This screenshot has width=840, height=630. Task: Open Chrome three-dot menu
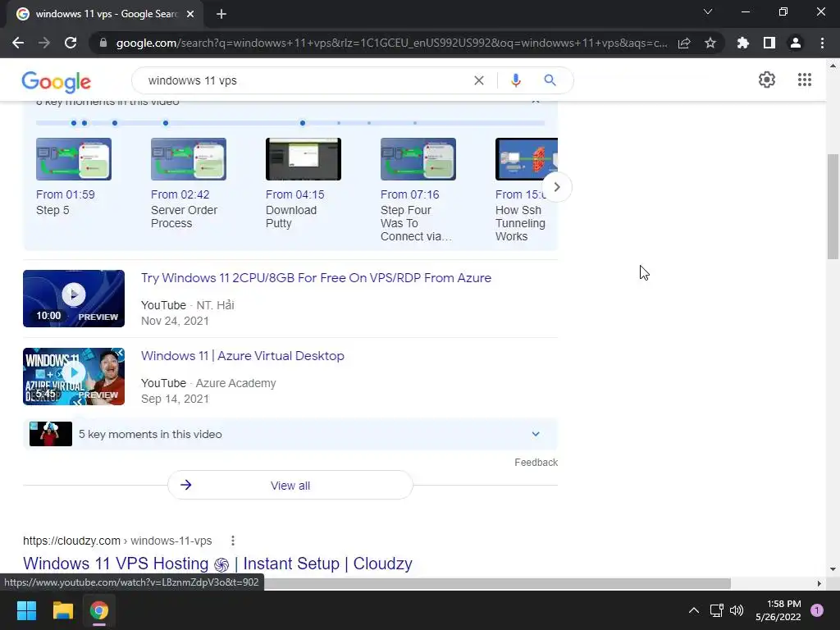click(822, 43)
